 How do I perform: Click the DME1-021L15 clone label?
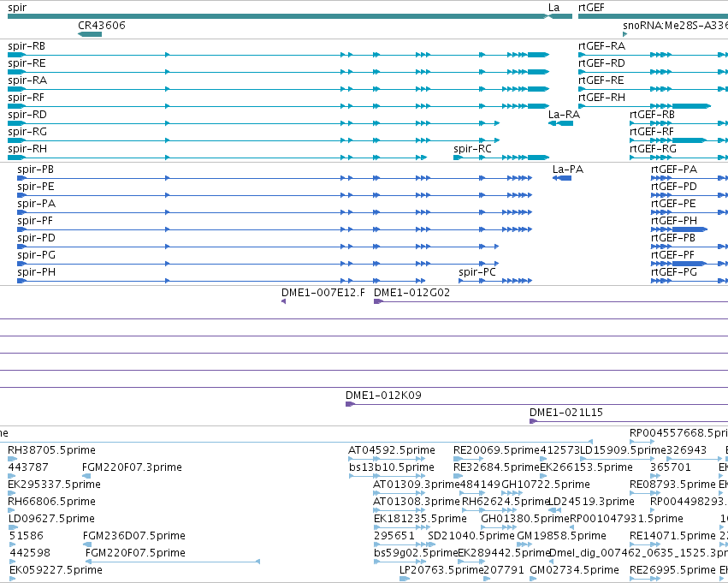coord(566,413)
